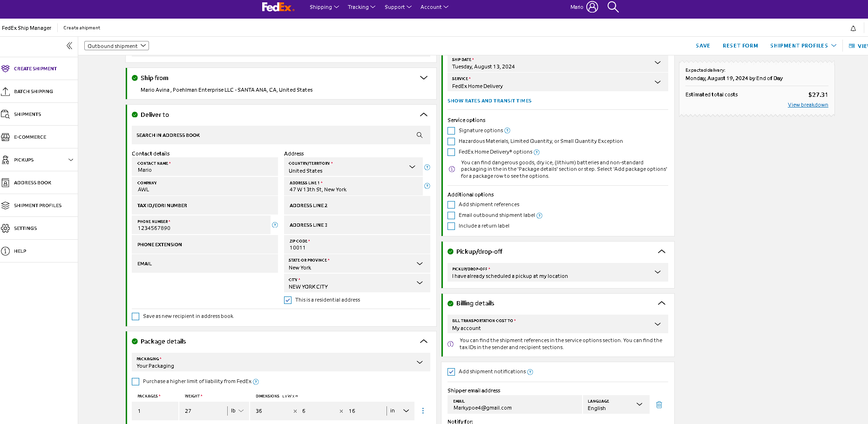This screenshot has height=424, width=868.
Task: Enable FedEx Home Delivery options checkbox
Action: click(451, 152)
